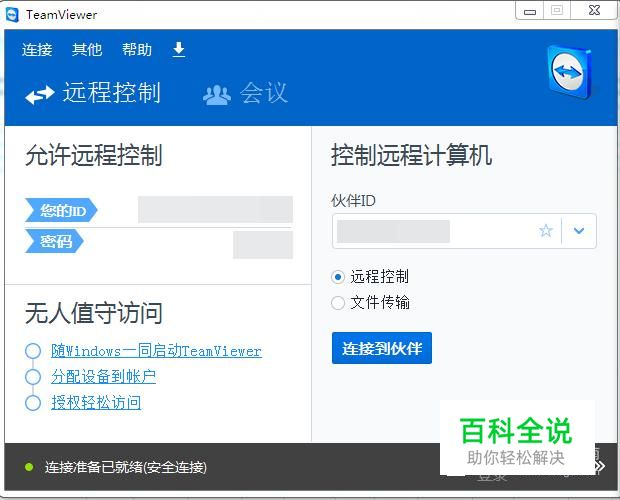Viewport: 620px width, 500px height.
Task: Open the 随Windows一同启动TeamViewer link
Action: pyautogui.click(x=156, y=351)
